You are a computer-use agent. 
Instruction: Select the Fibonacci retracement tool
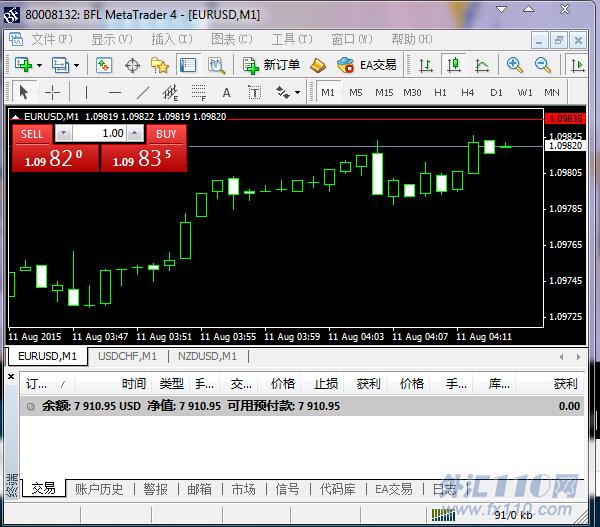point(199,93)
